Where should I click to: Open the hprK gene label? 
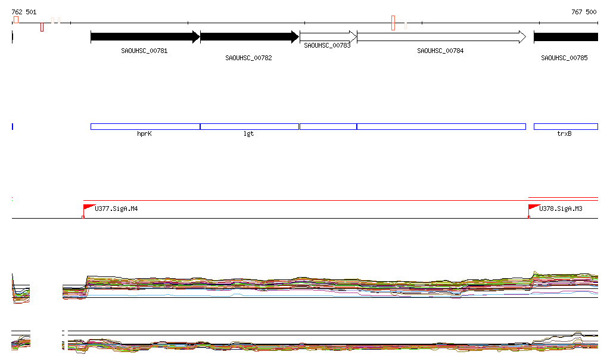tap(144, 134)
